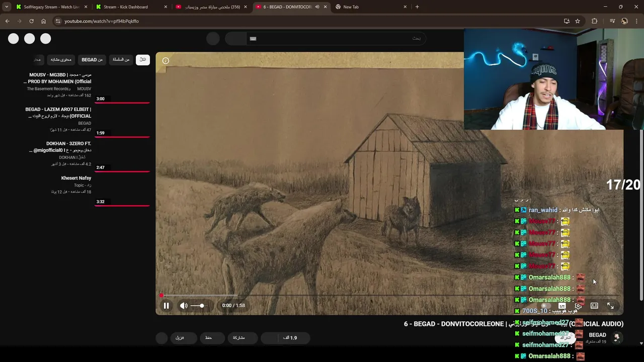This screenshot has height=362, width=644.
Task: Open the video settings gear
Action: [x=578, y=306]
